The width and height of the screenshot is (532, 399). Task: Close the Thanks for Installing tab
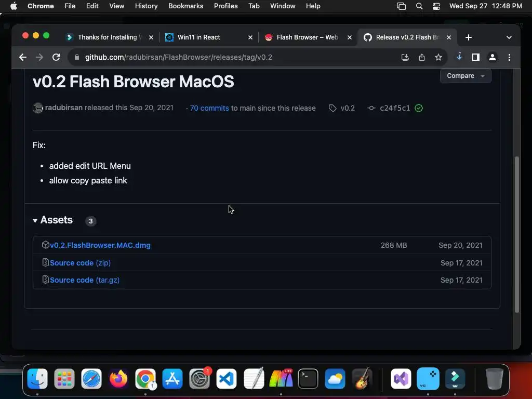(x=151, y=37)
